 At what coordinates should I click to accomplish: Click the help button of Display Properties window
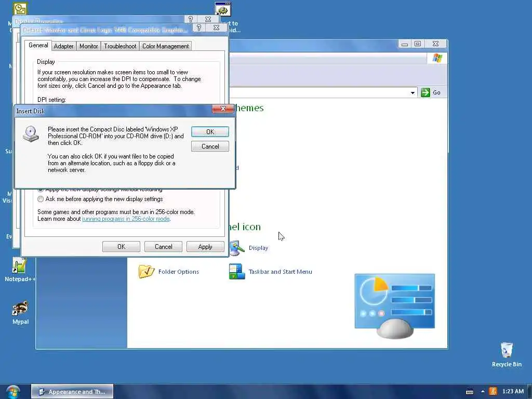(x=191, y=19)
